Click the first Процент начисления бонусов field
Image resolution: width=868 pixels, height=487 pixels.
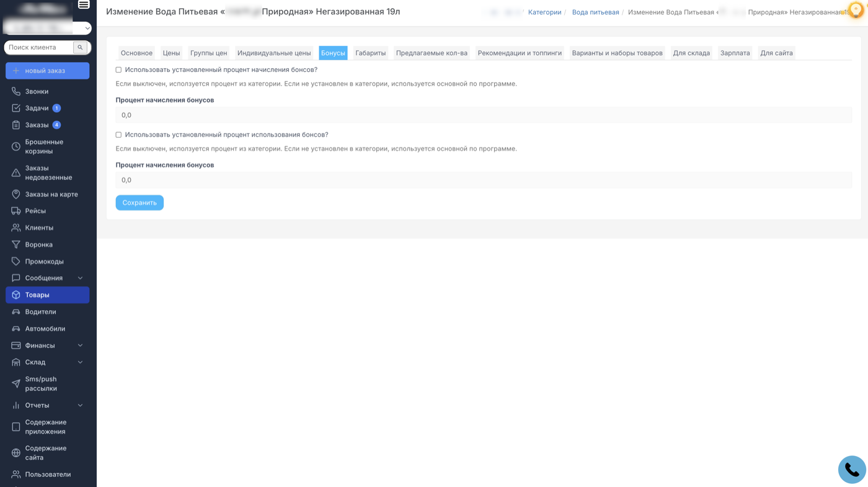[484, 115]
